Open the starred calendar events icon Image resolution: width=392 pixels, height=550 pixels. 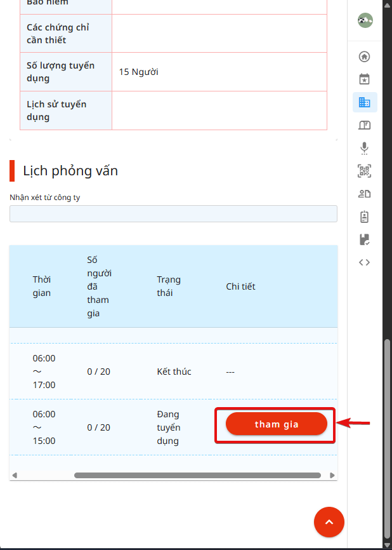(364, 79)
